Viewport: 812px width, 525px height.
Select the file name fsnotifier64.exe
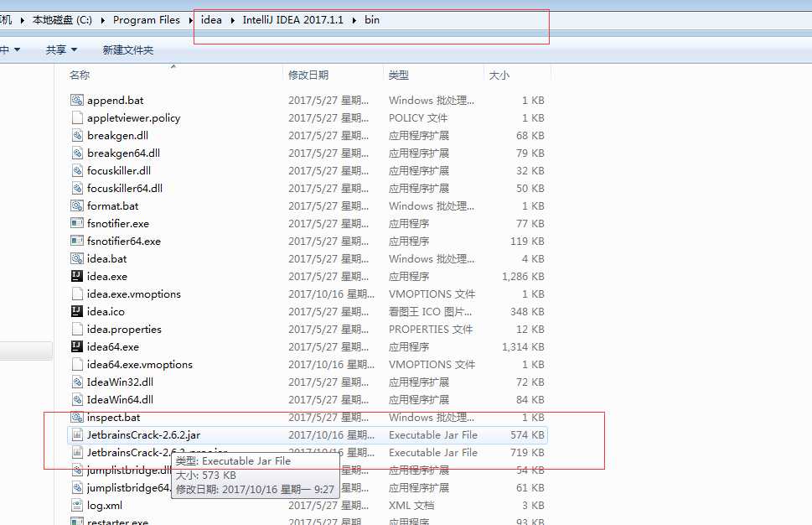124,241
